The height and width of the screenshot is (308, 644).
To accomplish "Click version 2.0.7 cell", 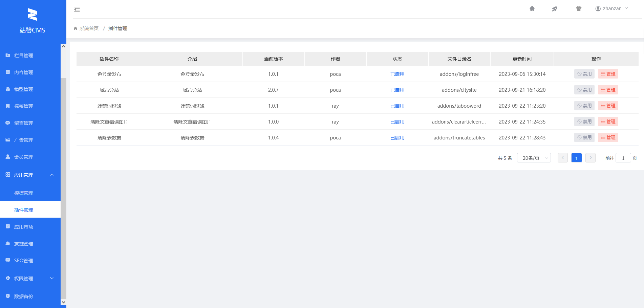I will pyautogui.click(x=273, y=90).
